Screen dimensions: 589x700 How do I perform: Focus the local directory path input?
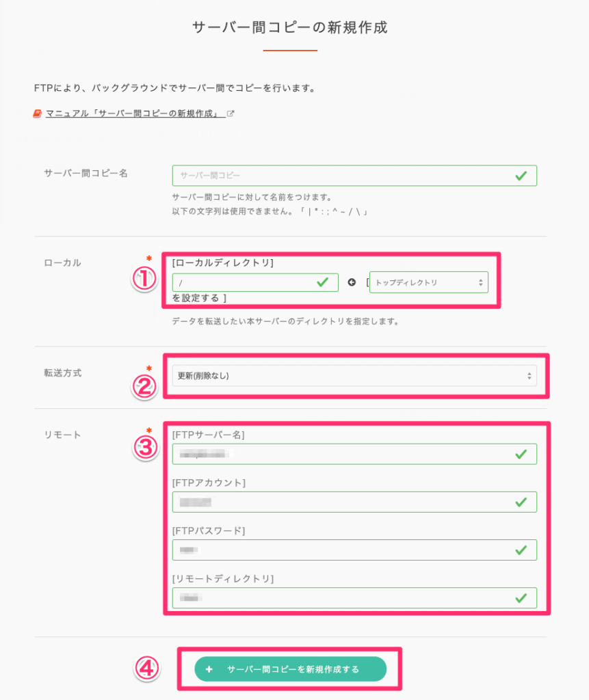(x=255, y=282)
